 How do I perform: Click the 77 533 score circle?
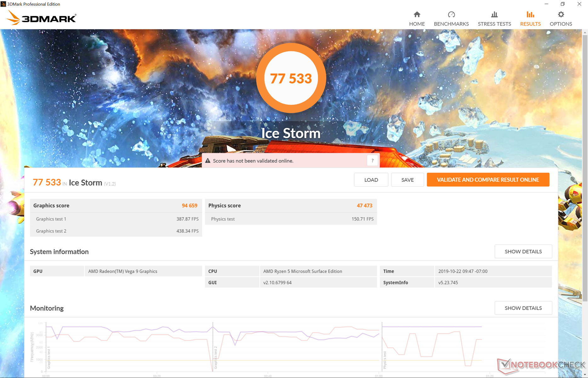tap(291, 78)
